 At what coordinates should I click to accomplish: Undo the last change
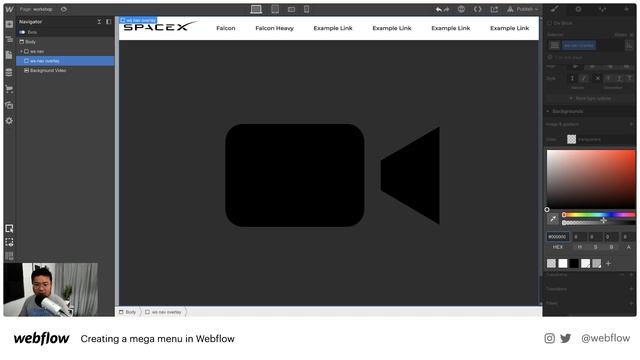[x=438, y=9]
